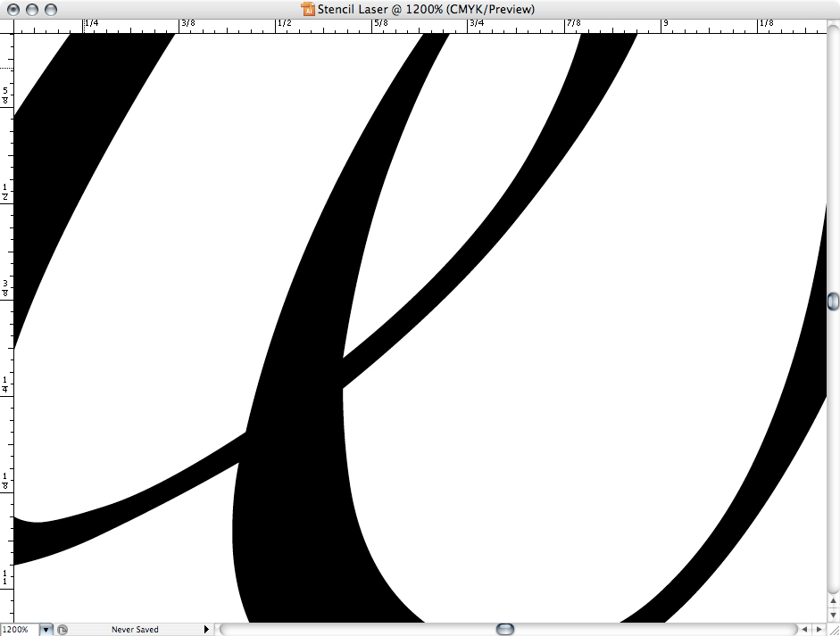Click the "Stencil Laser @ 1200%" title text
The height and width of the screenshot is (636, 840).
tap(380, 9)
